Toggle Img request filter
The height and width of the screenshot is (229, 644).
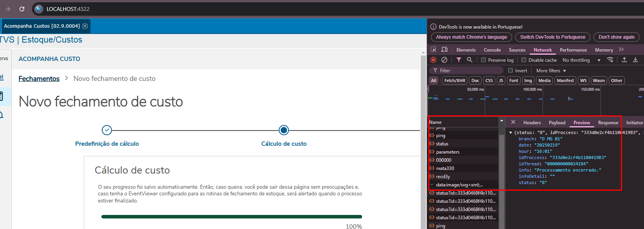[528, 81]
